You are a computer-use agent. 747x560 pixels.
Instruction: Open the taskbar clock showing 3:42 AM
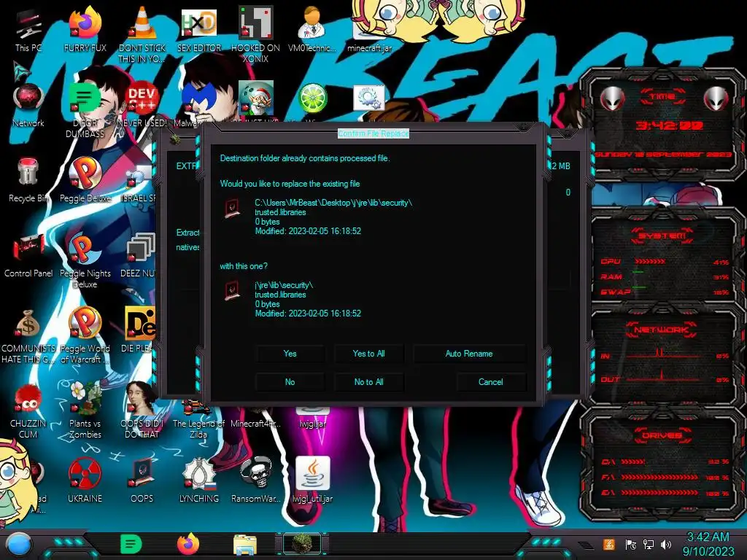pyautogui.click(x=708, y=544)
